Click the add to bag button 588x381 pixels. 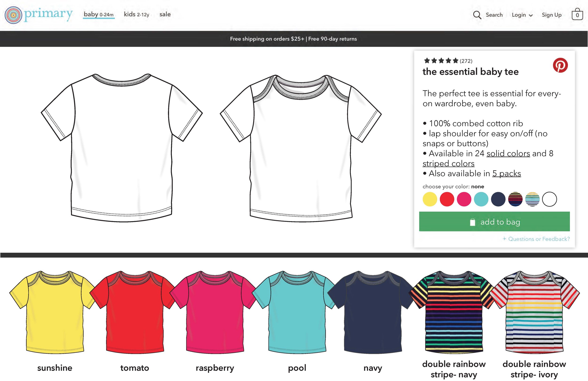point(494,221)
